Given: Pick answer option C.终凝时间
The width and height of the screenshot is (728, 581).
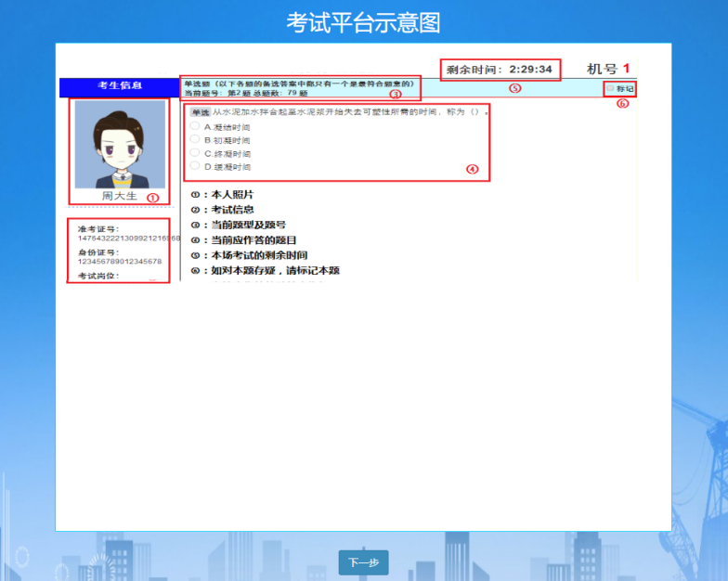Looking at the screenshot, I should [195, 153].
